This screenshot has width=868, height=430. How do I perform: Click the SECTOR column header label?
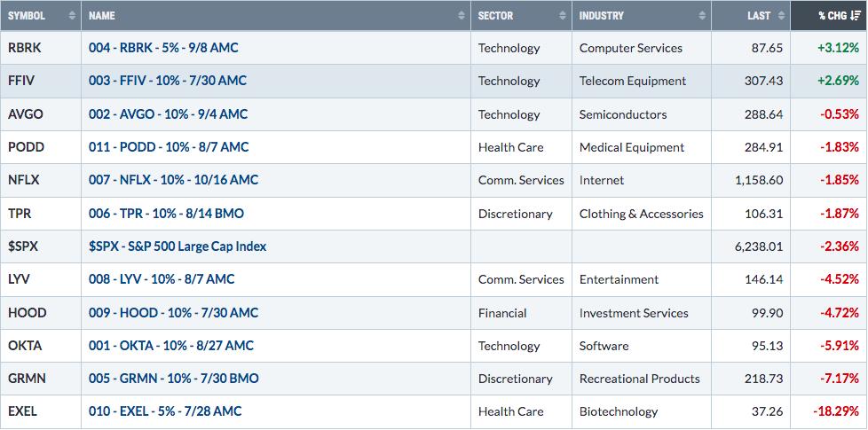(x=495, y=16)
